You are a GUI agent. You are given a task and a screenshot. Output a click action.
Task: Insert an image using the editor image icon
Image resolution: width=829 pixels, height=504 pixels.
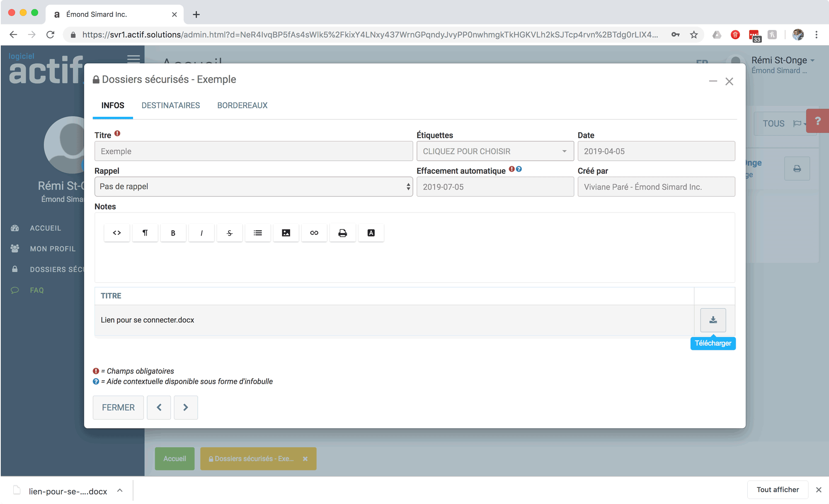(286, 233)
